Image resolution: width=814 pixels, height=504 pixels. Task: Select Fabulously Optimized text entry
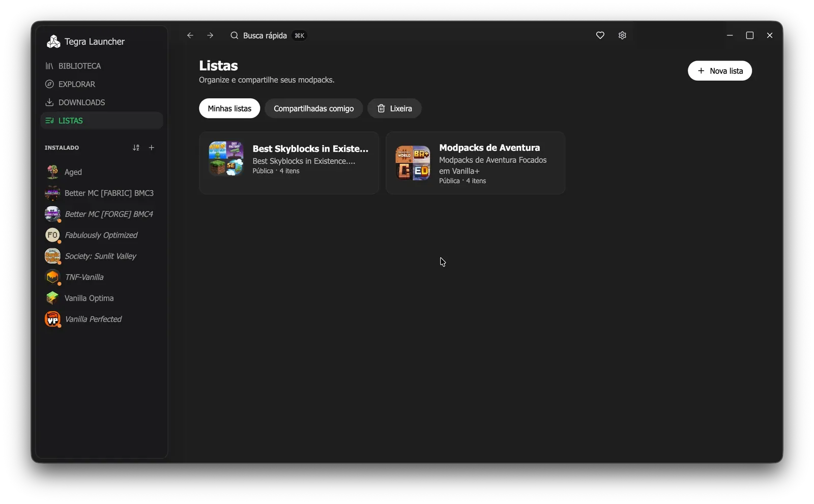coord(101,235)
